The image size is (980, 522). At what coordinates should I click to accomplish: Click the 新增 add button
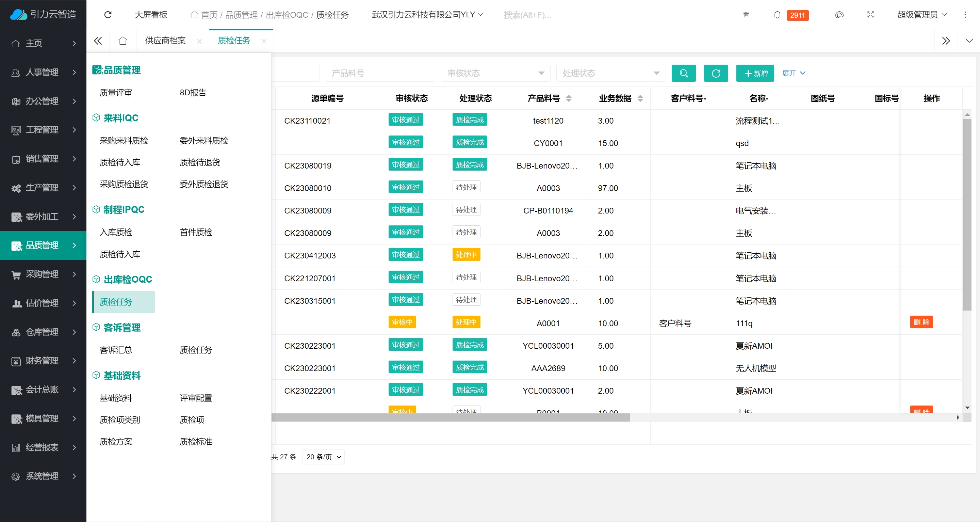click(755, 73)
